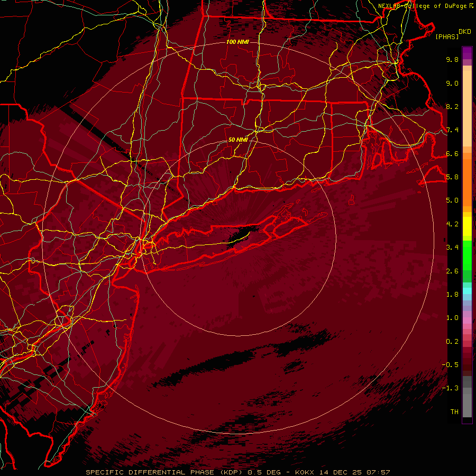
Task: Click the 3.4 colorbar value
Action: click(x=452, y=248)
